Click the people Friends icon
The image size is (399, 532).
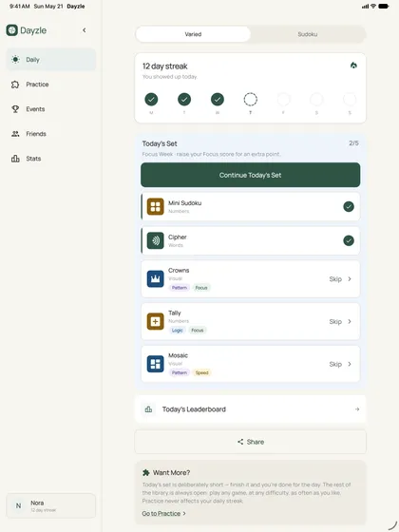15,134
